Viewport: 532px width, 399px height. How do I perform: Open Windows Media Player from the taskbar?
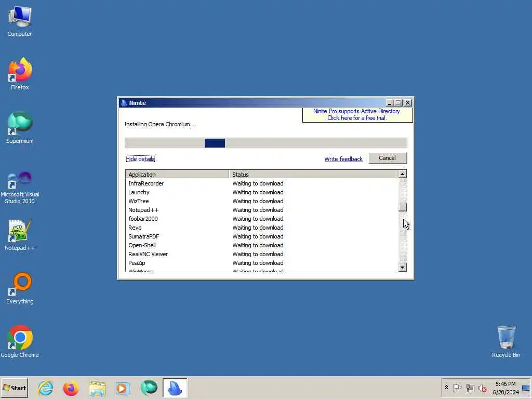[123, 388]
